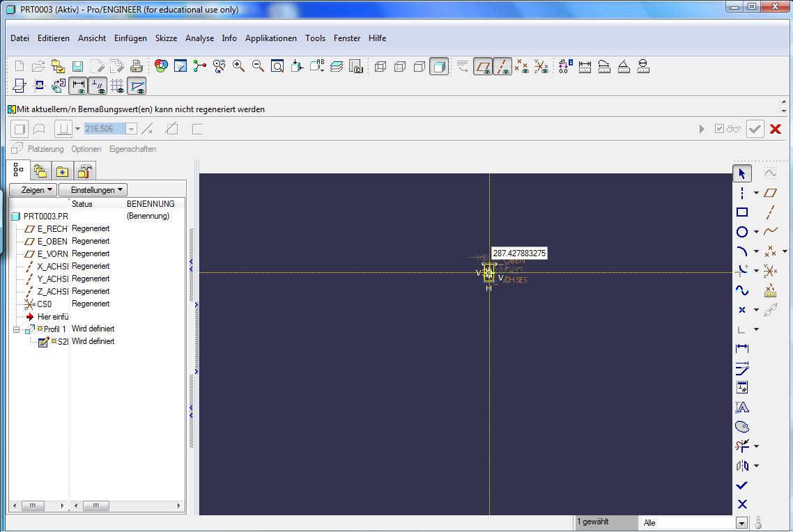Click the remove material button

pos(171,129)
